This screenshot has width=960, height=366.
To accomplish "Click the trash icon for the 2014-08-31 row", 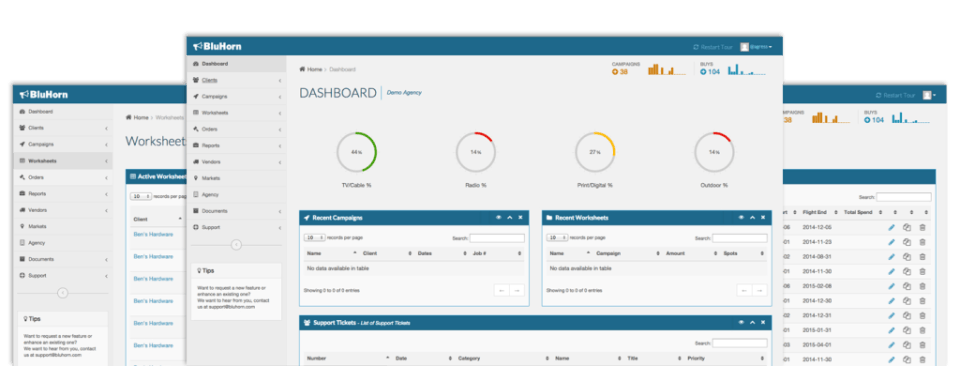I will [923, 257].
